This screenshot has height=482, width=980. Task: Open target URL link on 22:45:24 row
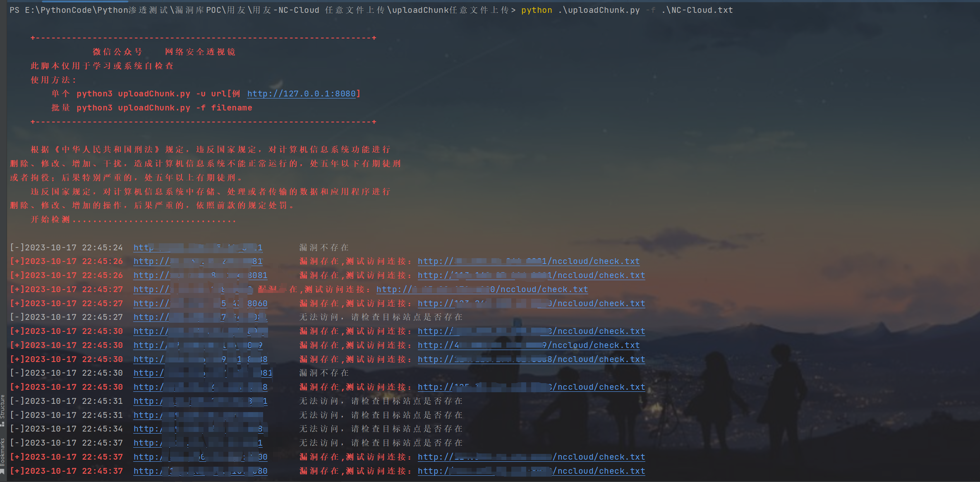pos(198,247)
